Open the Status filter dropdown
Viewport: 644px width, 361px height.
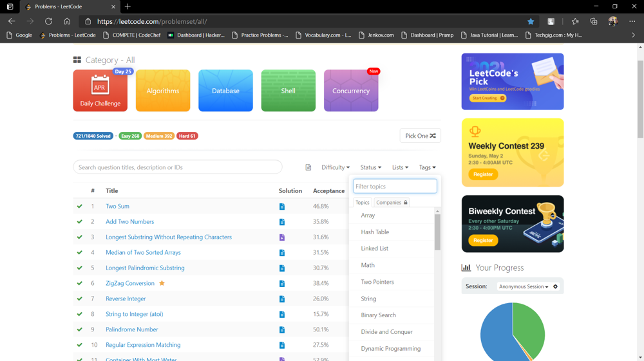[x=370, y=167]
